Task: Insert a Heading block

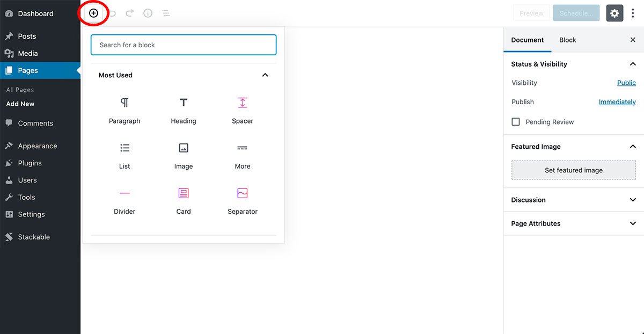Action: click(184, 111)
